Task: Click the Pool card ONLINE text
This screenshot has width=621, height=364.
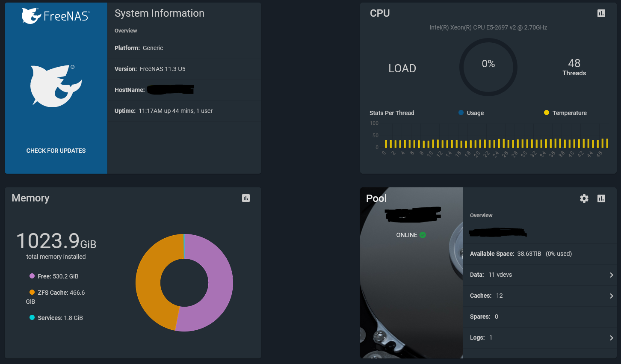Action: click(x=407, y=235)
